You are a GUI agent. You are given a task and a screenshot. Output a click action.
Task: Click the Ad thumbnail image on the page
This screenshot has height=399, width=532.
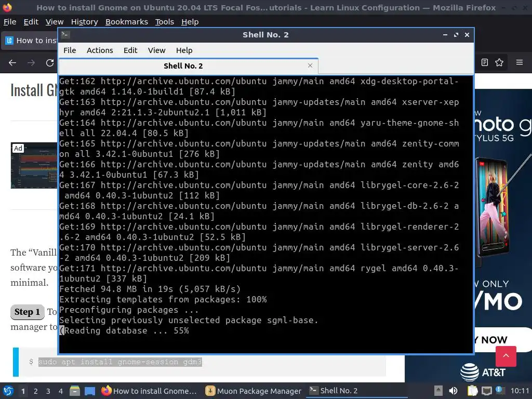[x=34, y=165]
